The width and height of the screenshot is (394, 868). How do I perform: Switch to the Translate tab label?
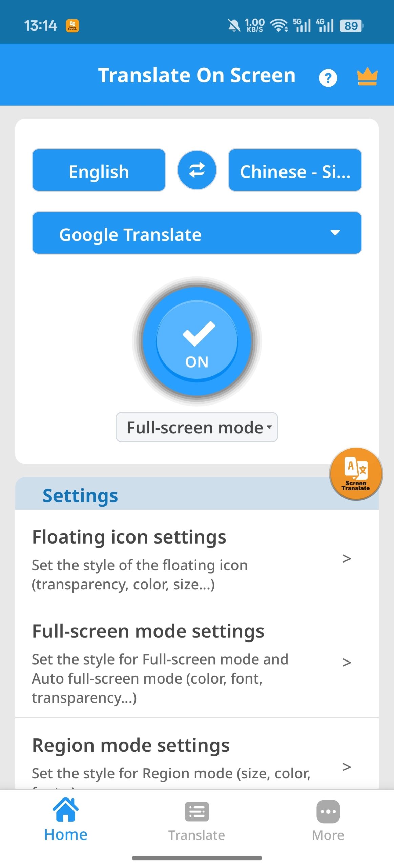[x=197, y=835]
